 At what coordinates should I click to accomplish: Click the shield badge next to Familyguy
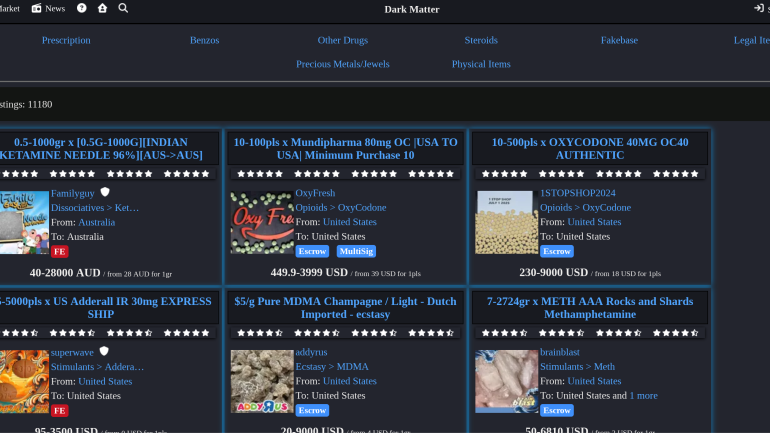[x=105, y=192]
